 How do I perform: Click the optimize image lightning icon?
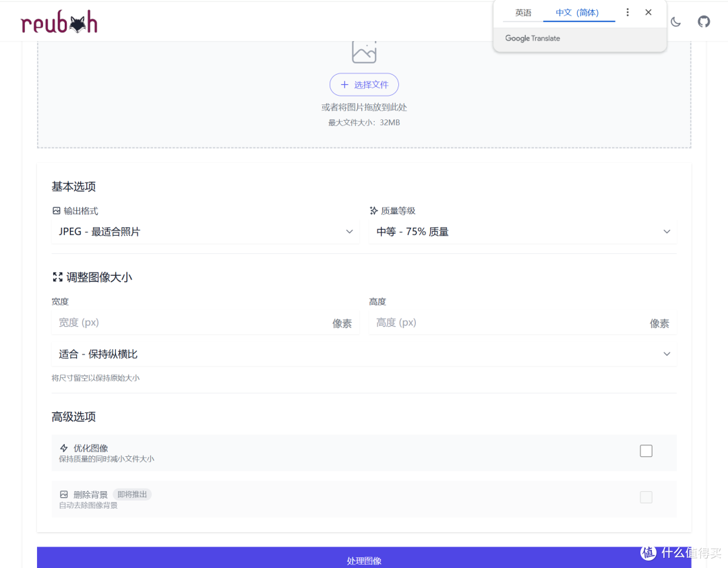click(64, 448)
